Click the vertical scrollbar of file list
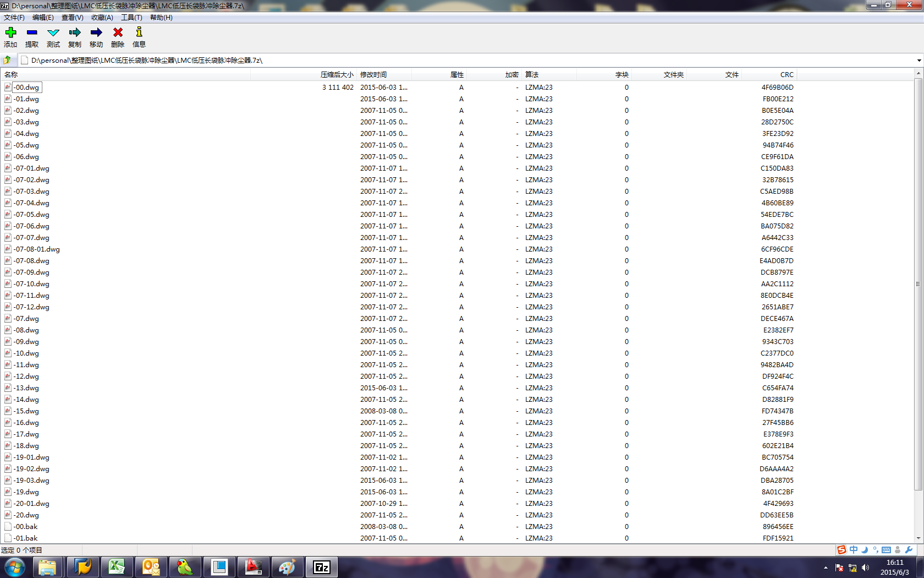The image size is (924, 578). (x=918, y=283)
